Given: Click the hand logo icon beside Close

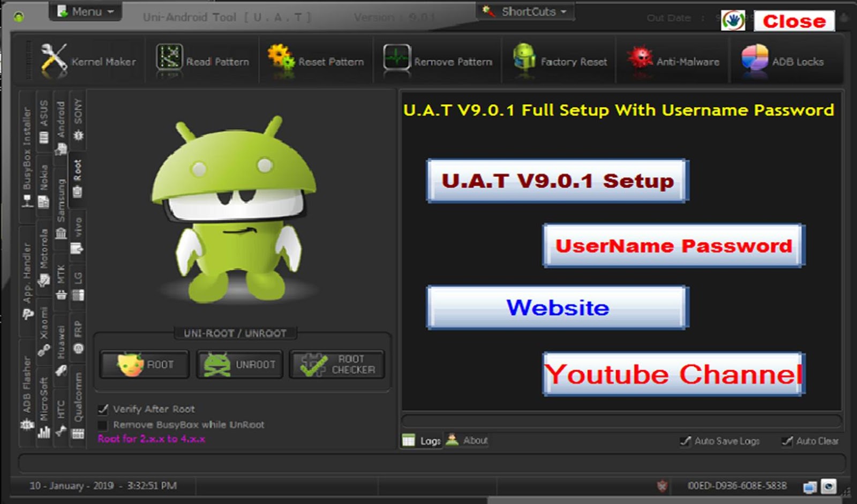Looking at the screenshot, I should point(733,21).
